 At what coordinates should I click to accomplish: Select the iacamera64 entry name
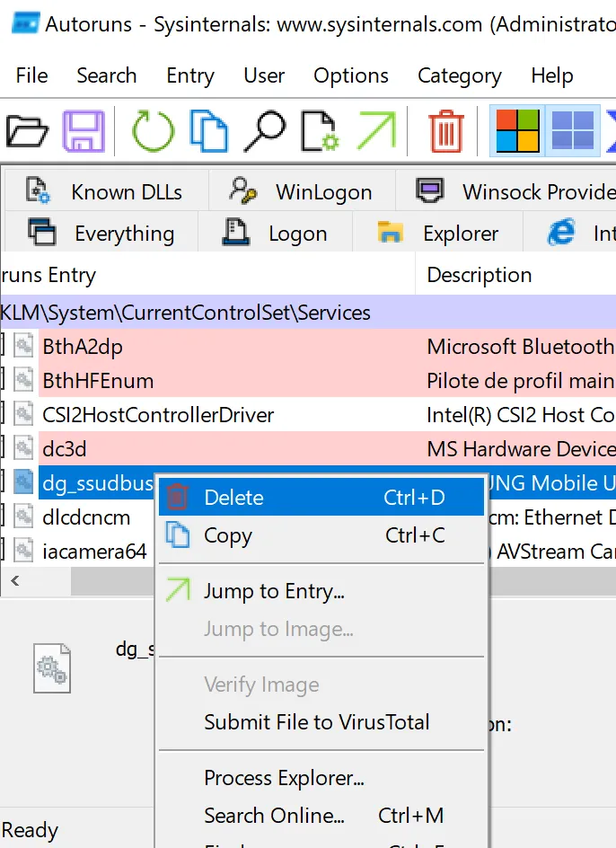click(x=94, y=551)
